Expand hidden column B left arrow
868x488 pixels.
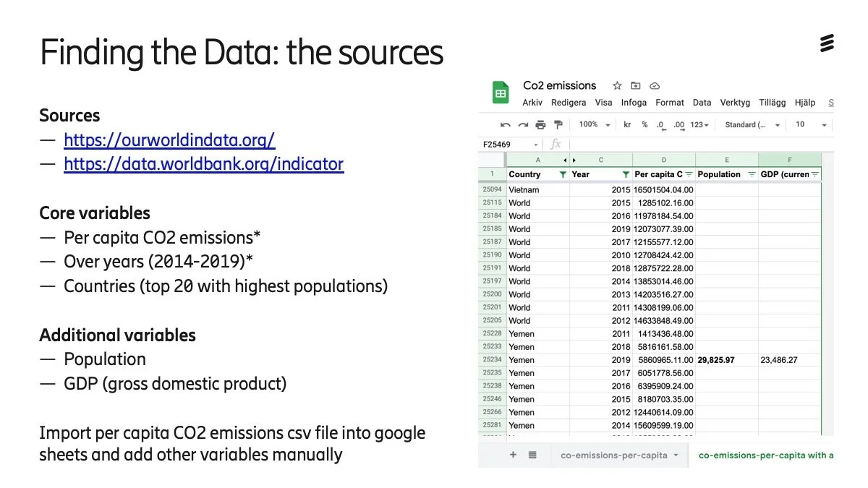(x=565, y=160)
